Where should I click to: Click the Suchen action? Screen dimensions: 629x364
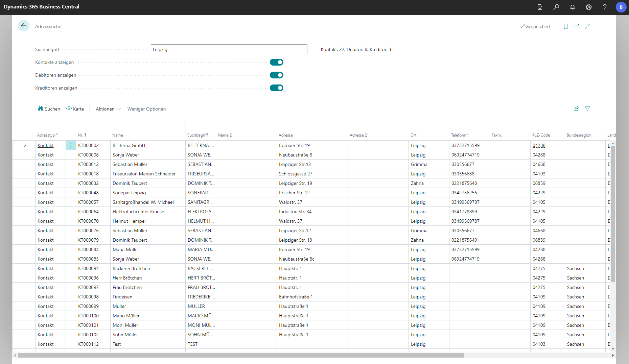tap(49, 109)
